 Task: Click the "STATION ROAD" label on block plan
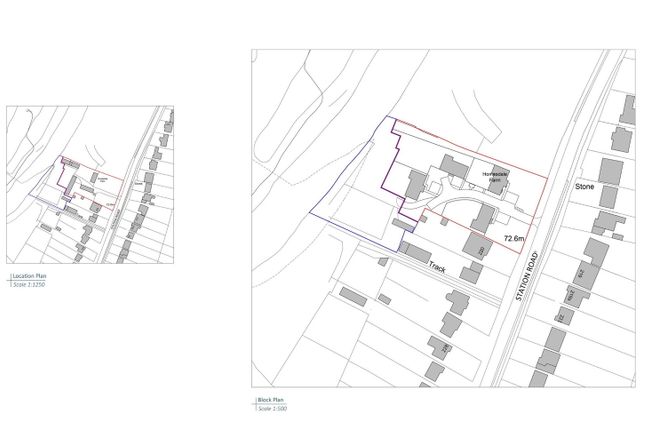tap(527, 277)
